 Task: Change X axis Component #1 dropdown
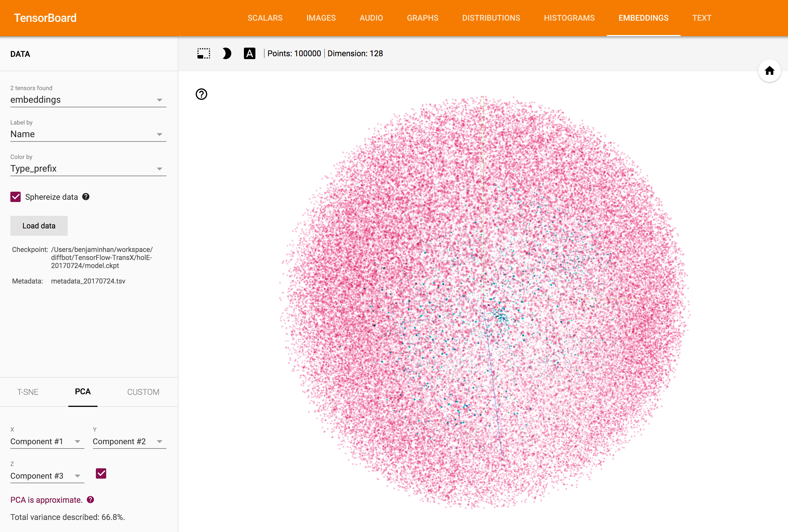coord(47,442)
